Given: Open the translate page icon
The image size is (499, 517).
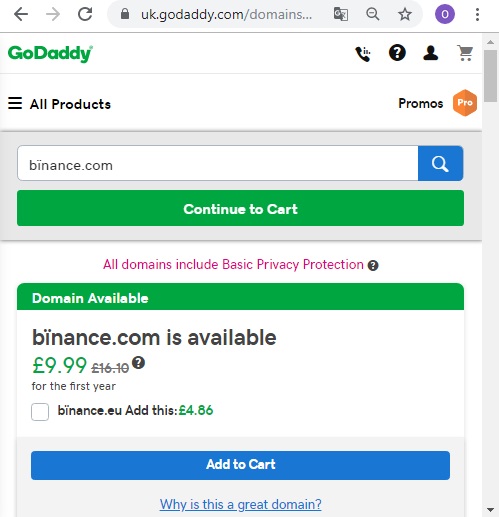Looking at the screenshot, I should tap(341, 14).
